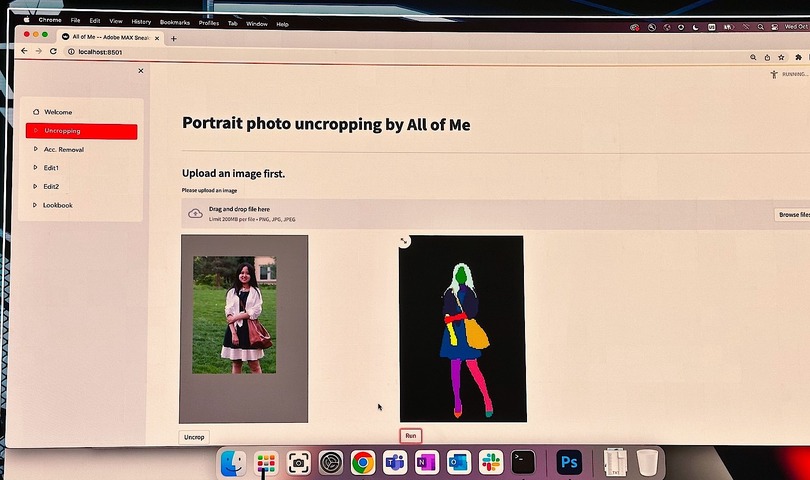Screen dimensions: 810x480
Task: Click the cloud upload icon in the drop zone
Action: 195,213
